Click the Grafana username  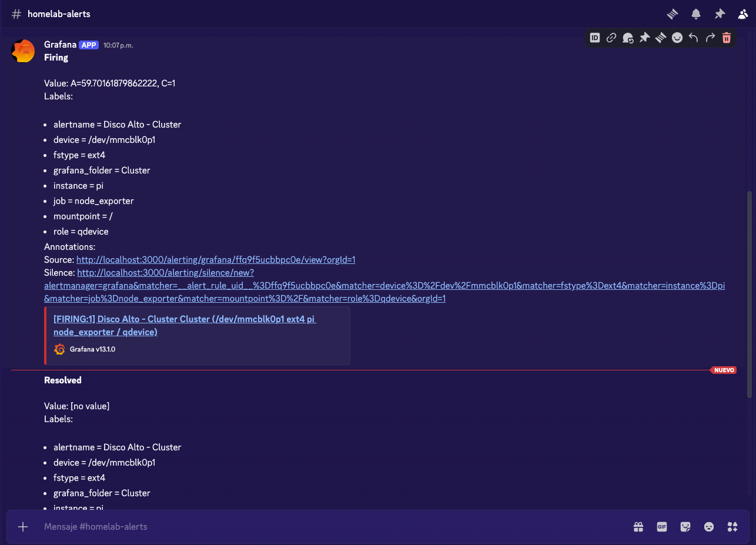pos(60,45)
